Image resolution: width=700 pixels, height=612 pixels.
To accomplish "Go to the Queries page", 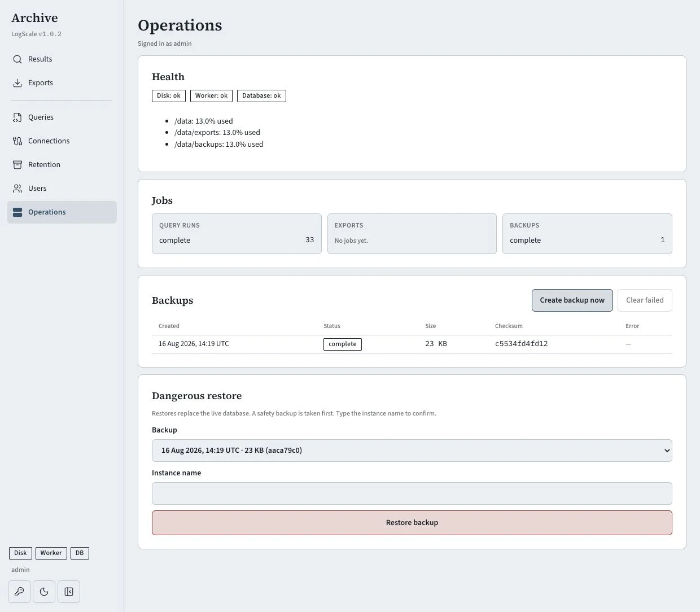I will (62, 117).
